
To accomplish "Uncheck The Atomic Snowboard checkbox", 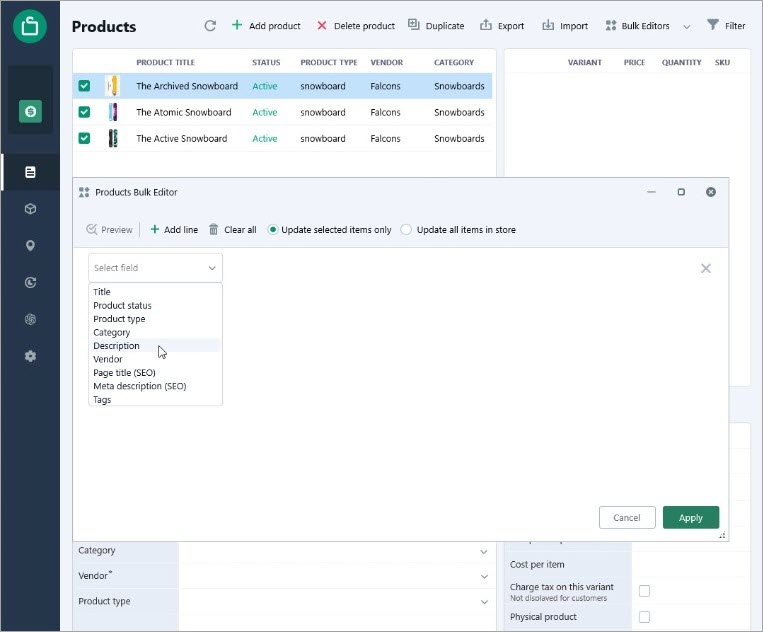I will pos(84,112).
